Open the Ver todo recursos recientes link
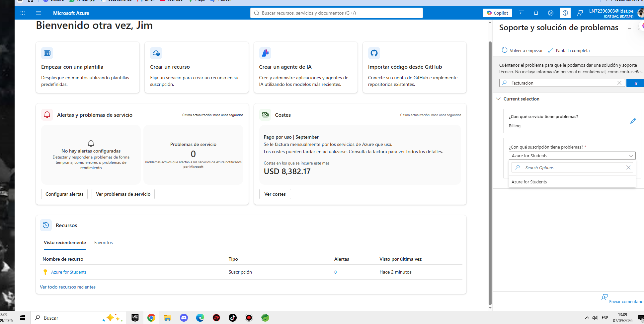 click(x=68, y=287)
